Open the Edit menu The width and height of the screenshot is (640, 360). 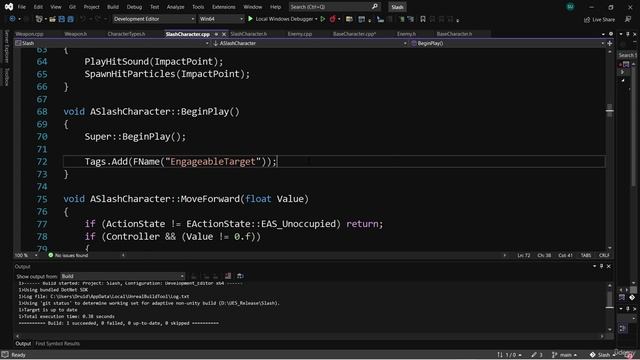[38, 7]
